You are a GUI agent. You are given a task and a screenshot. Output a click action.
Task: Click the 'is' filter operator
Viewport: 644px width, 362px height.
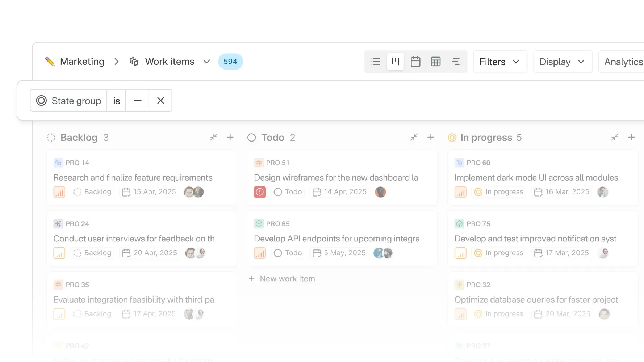coord(116,101)
